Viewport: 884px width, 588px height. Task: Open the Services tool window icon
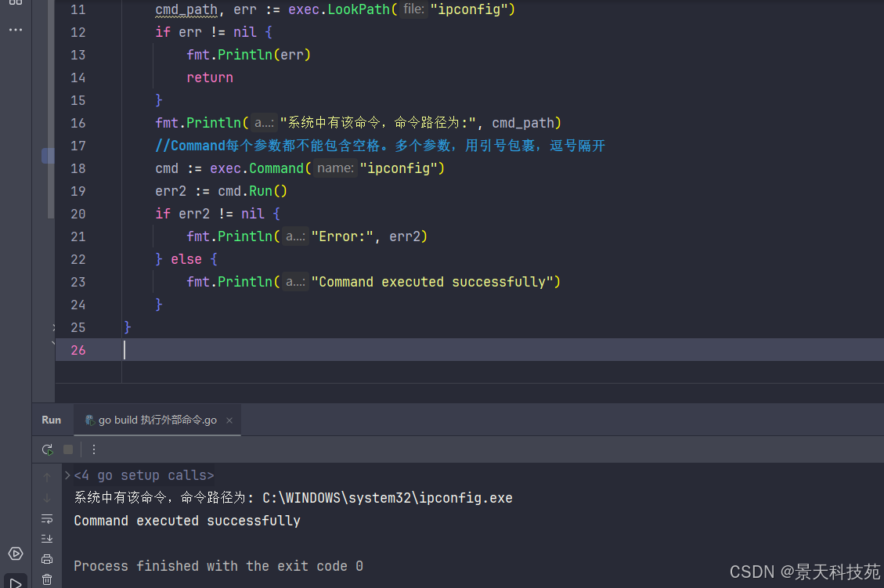15,554
